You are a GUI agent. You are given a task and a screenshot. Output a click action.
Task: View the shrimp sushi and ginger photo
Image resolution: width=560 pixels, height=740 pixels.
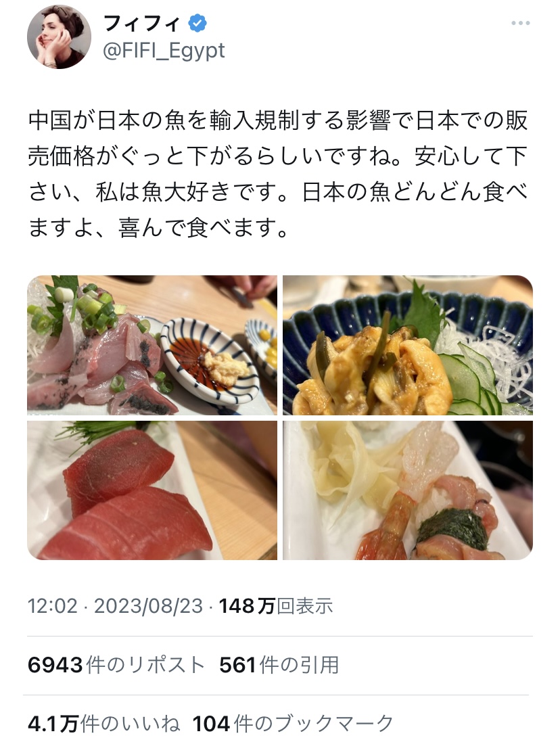[x=408, y=490]
